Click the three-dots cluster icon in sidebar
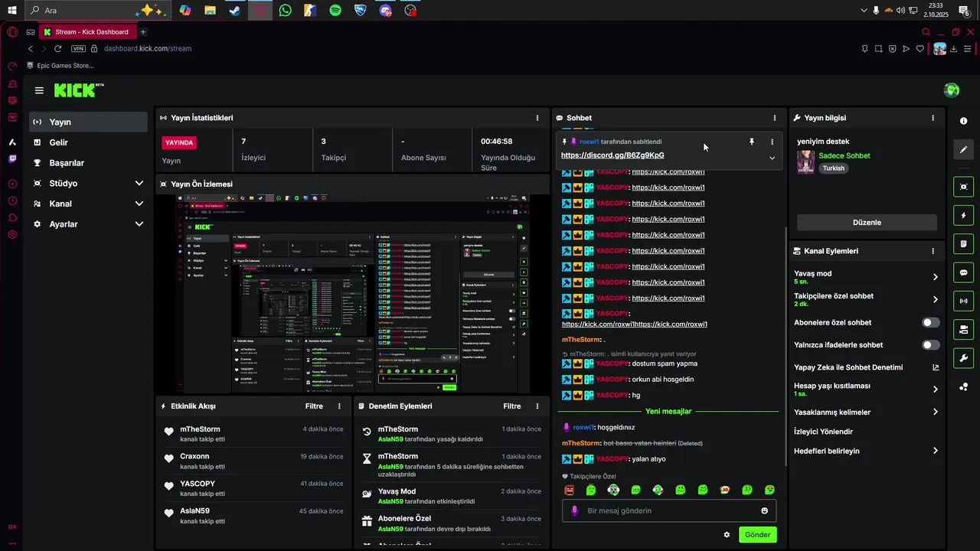Viewport: 980px width, 551px height. click(963, 387)
